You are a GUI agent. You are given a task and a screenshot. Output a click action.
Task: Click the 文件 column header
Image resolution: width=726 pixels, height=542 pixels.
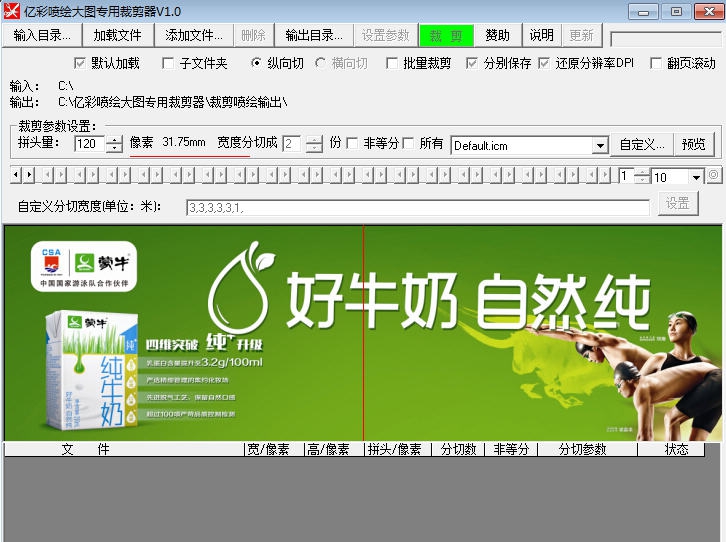tap(124, 449)
